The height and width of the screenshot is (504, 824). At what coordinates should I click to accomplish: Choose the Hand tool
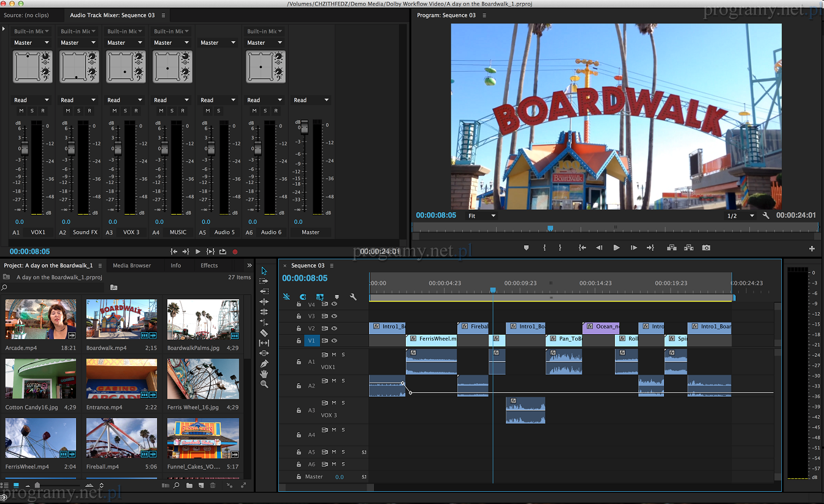pyautogui.click(x=264, y=374)
